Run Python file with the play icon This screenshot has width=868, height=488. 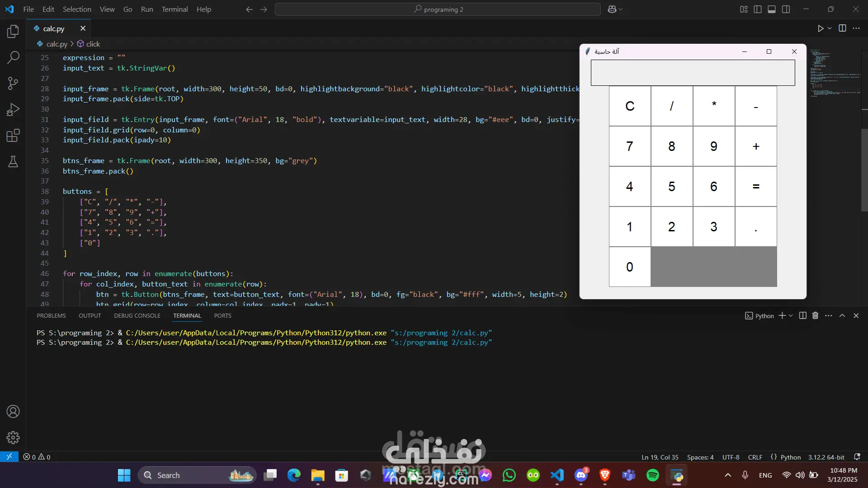821,28
